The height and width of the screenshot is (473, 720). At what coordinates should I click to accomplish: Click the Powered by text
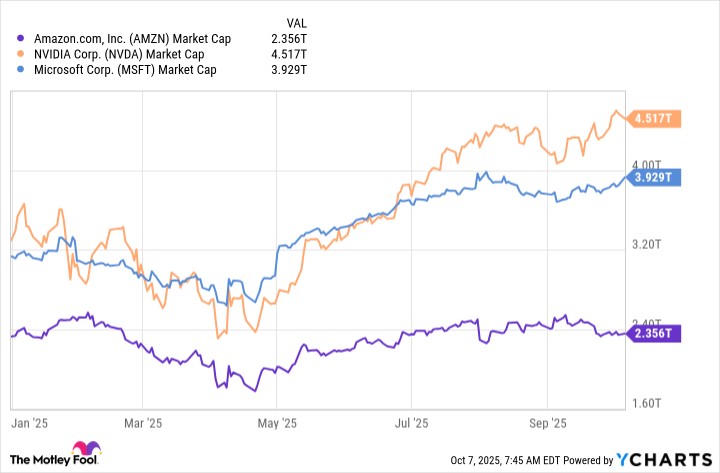coord(587,461)
